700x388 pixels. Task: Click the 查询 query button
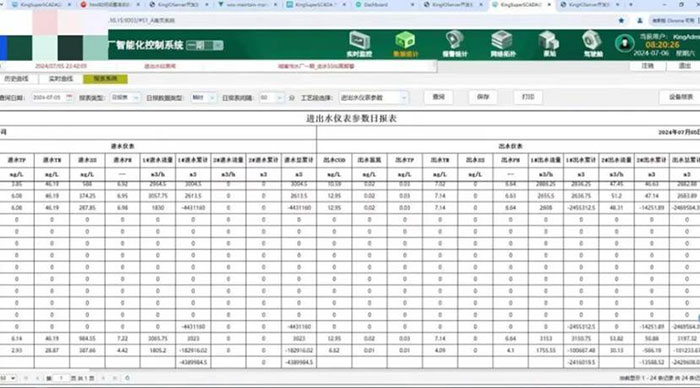click(438, 97)
